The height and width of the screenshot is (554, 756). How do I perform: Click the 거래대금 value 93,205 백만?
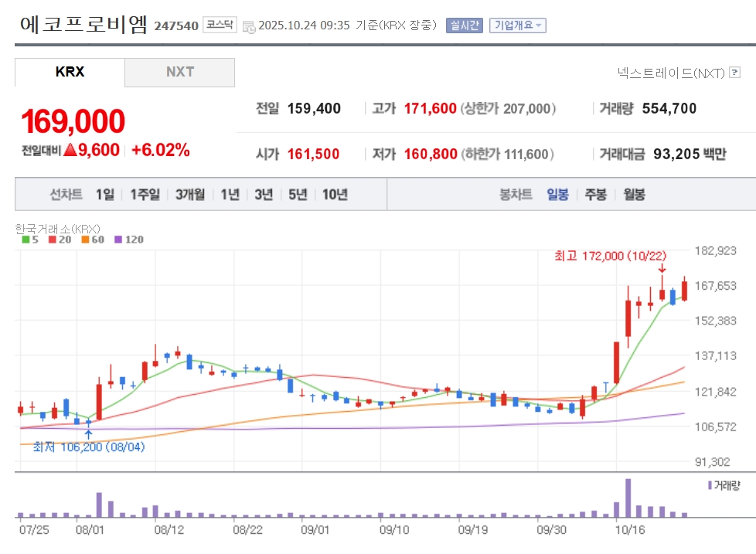[690, 155]
